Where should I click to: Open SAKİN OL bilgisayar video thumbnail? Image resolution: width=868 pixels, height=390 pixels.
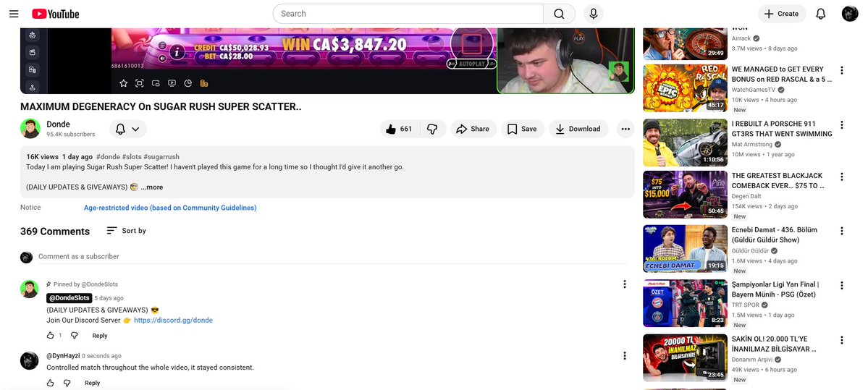pos(685,357)
